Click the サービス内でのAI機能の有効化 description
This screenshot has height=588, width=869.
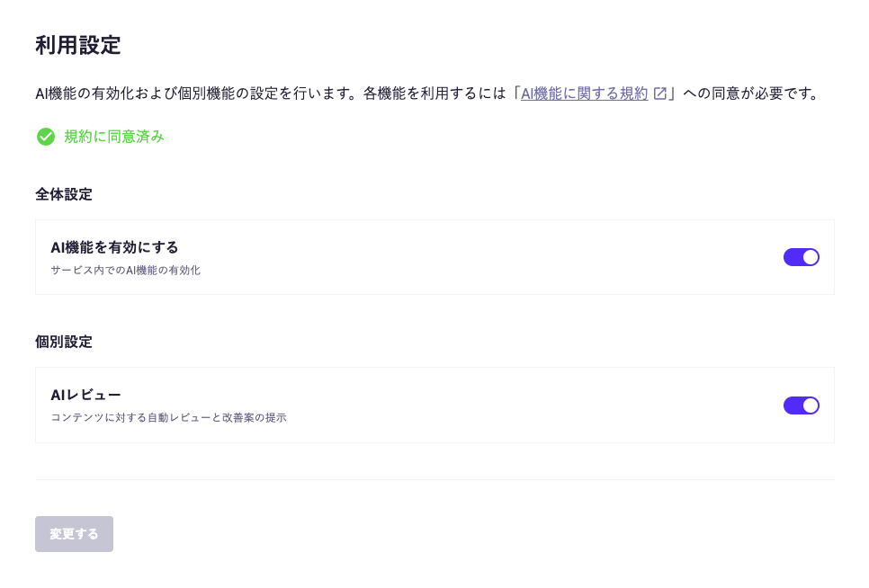pos(125,270)
